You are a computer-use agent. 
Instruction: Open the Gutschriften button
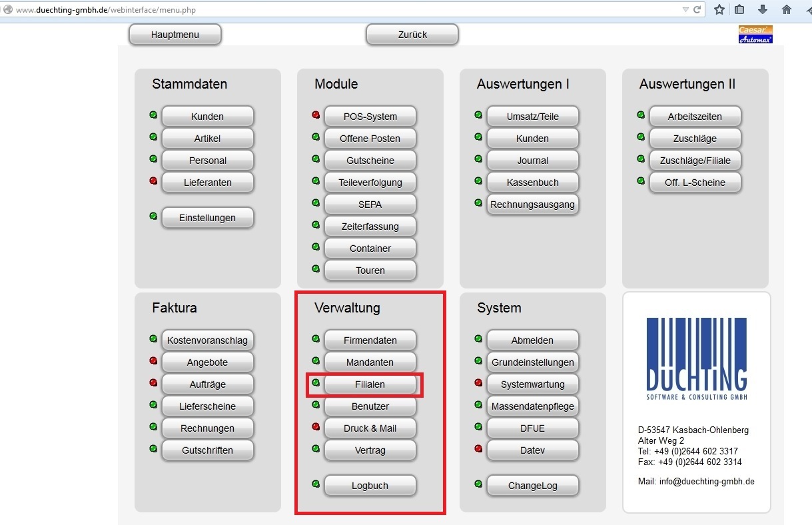point(207,450)
